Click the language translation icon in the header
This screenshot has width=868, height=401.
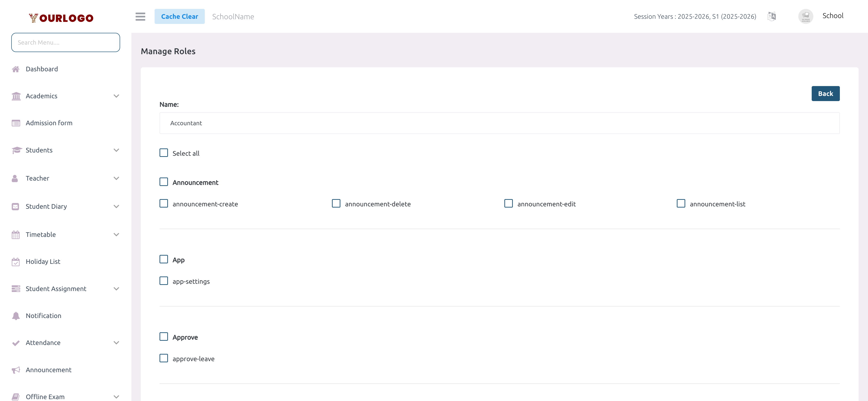pyautogui.click(x=772, y=16)
